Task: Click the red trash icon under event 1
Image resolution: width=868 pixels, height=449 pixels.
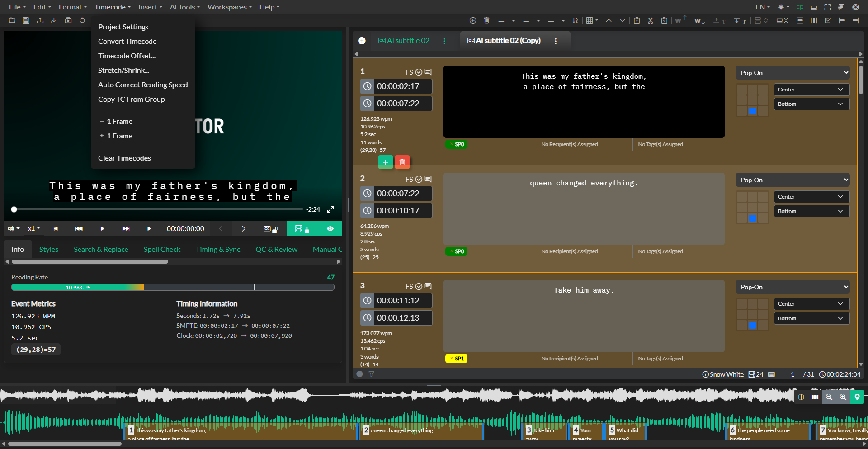Action: point(402,162)
